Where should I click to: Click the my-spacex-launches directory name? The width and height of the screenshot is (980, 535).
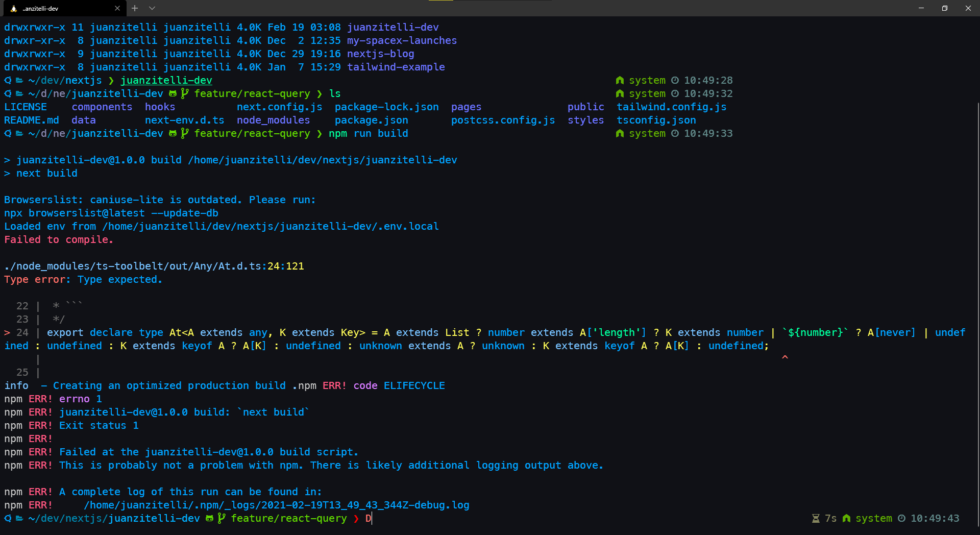coord(402,40)
